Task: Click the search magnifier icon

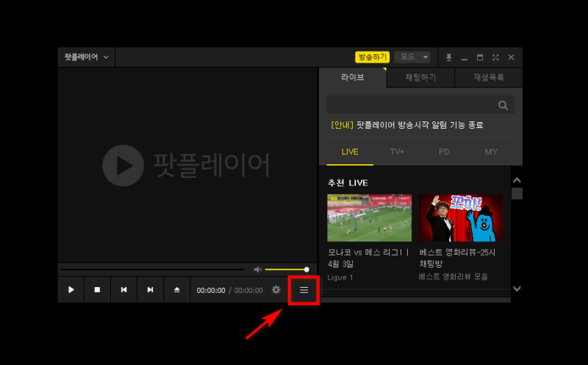Action: pyautogui.click(x=503, y=105)
